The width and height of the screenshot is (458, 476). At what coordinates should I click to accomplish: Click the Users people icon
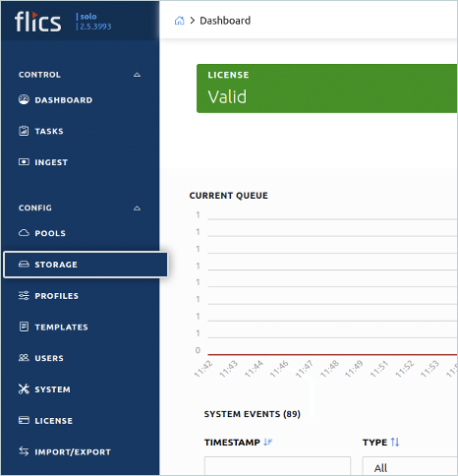pyautogui.click(x=24, y=358)
